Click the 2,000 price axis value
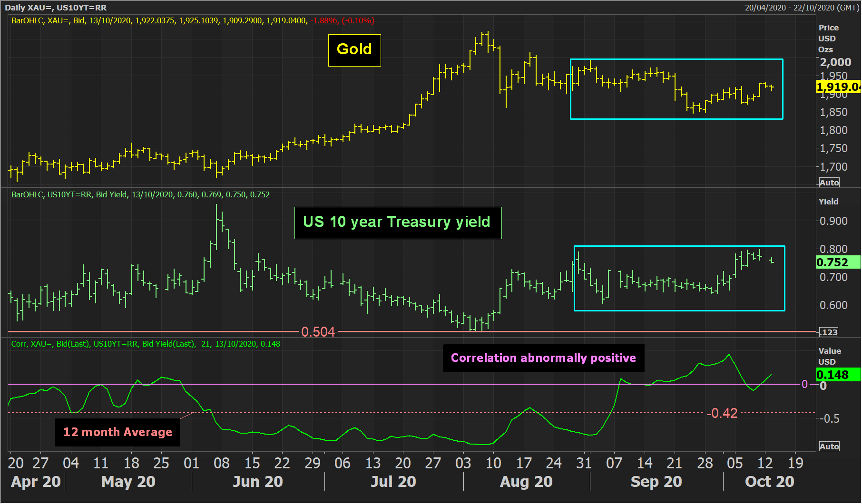Screen dimensions: 862x504 [835, 62]
